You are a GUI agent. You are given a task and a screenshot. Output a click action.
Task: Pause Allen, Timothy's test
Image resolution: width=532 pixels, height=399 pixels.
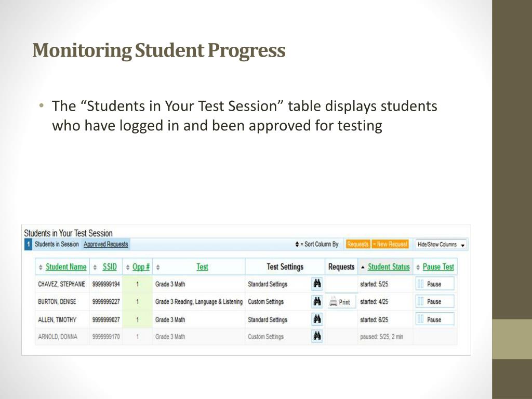point(435,320)
